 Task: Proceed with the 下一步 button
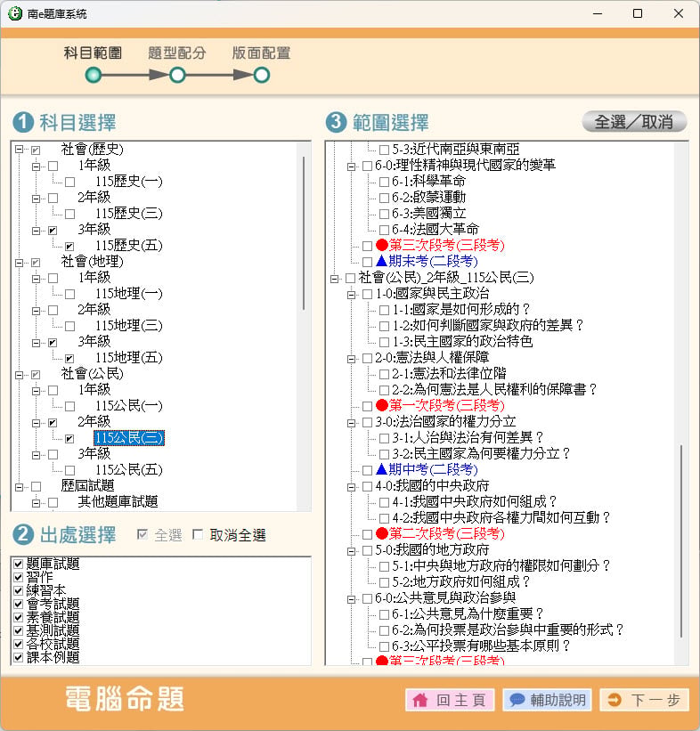click(644, 700)
